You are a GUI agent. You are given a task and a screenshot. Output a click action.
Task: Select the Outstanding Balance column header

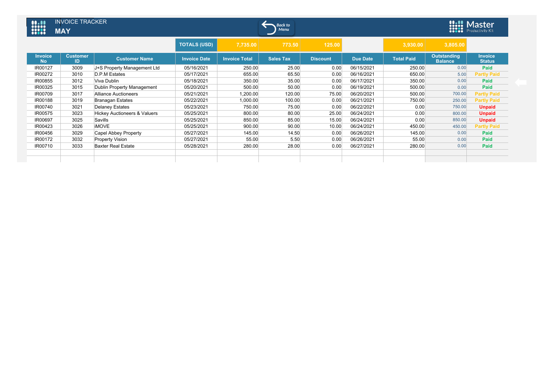click(x=446, y=59)
